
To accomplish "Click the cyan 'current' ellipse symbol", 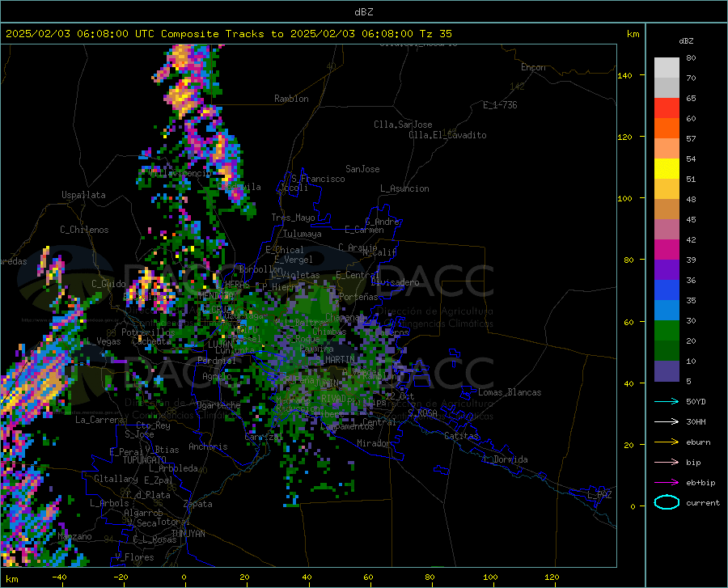I will coord(667,502).
